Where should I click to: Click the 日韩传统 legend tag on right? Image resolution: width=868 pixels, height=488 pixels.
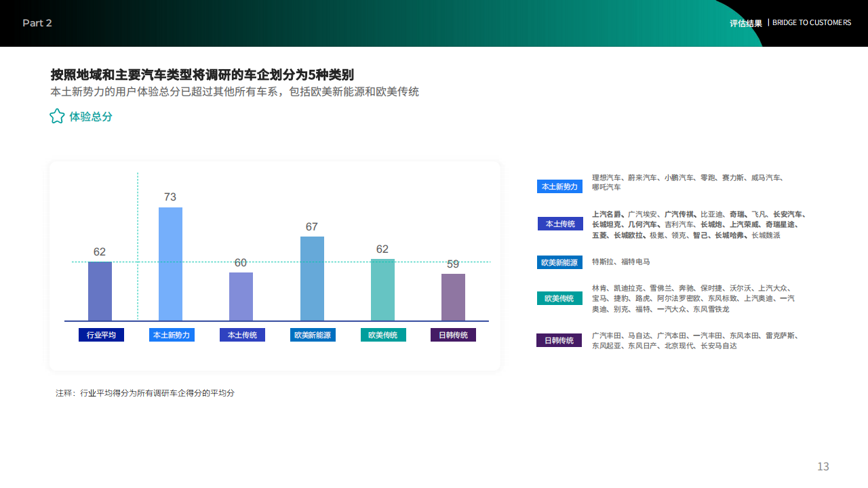tap(559, 340)
